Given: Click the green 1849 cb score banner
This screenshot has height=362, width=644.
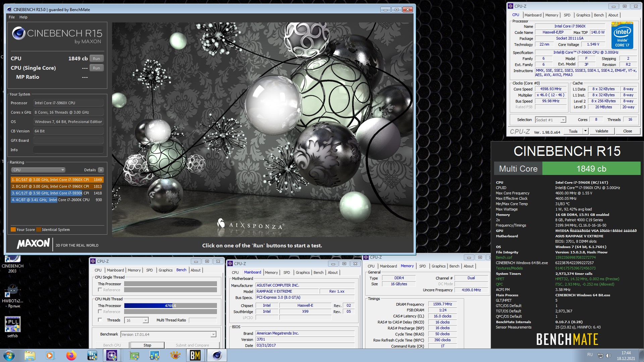Looking at the screenshot, I should (x=591, y=169).
